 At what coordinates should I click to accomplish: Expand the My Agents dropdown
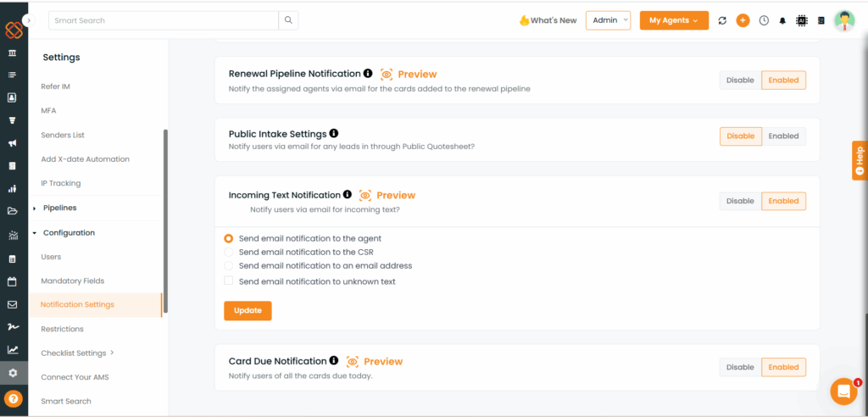coord(674,20)
